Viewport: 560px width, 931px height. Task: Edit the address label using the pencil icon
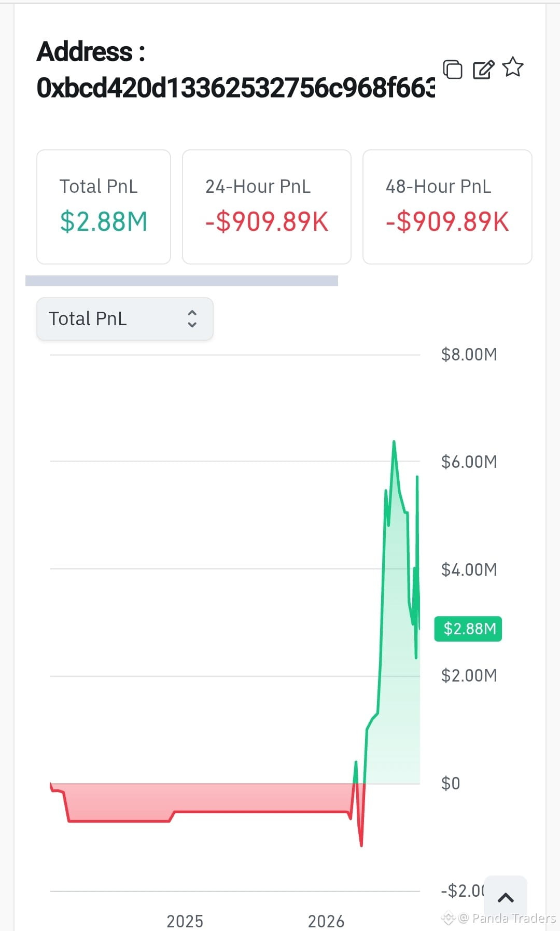click(x=483, y=69)
